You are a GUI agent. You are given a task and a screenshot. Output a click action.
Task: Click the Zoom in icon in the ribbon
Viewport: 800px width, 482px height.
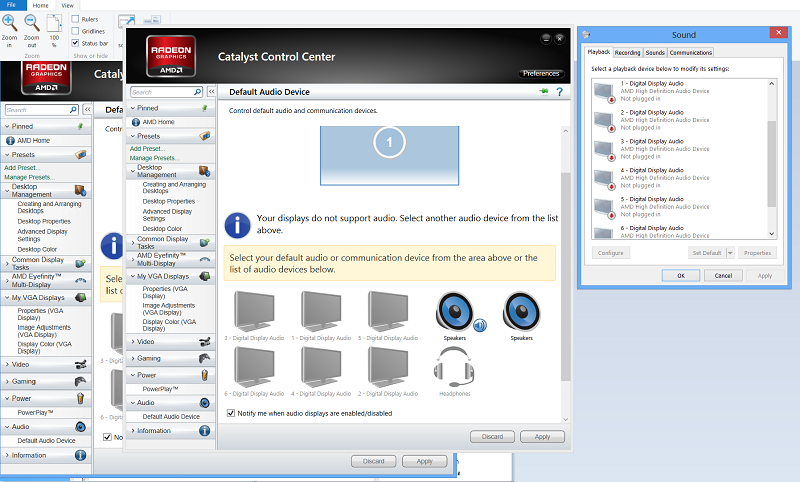tap(10, 23)
